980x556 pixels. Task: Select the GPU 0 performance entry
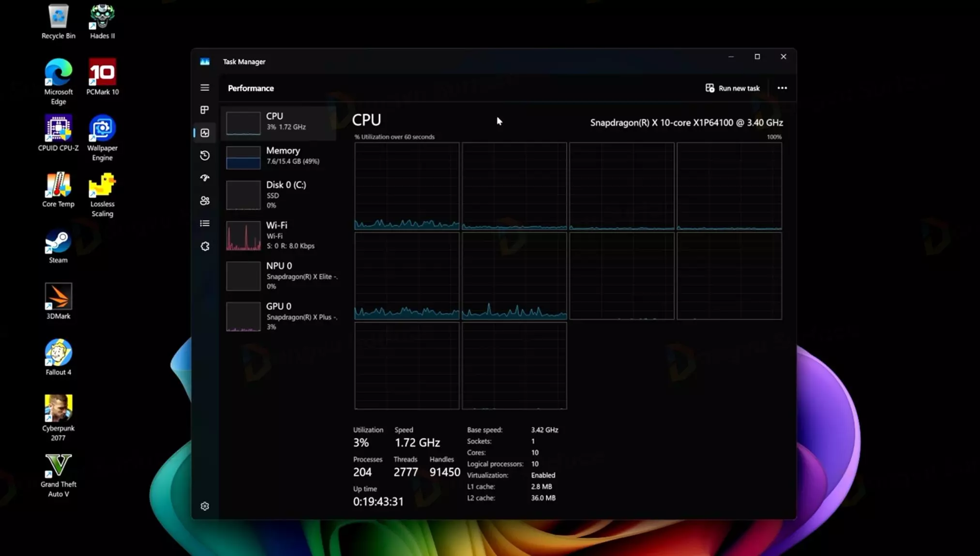(x=279, y=316)
